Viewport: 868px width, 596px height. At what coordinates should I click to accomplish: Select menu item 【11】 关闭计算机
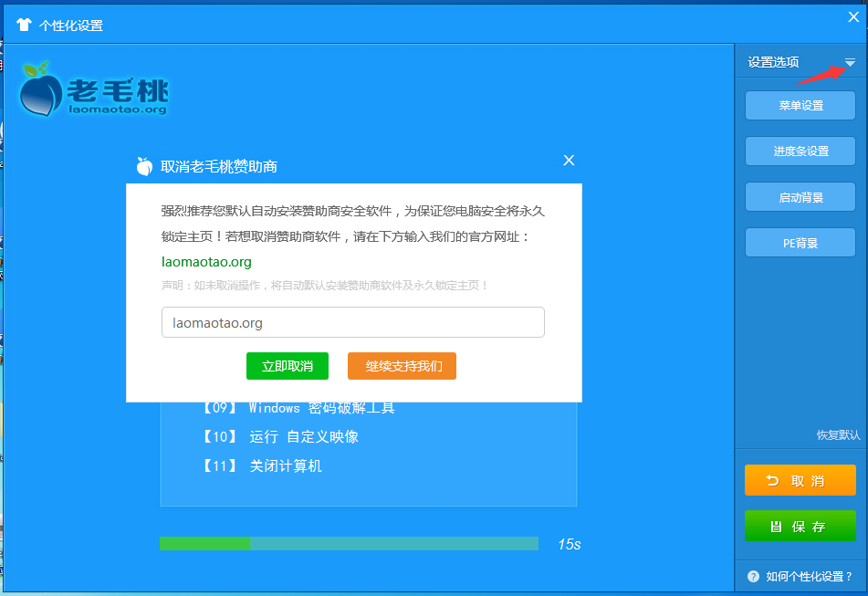261,466
